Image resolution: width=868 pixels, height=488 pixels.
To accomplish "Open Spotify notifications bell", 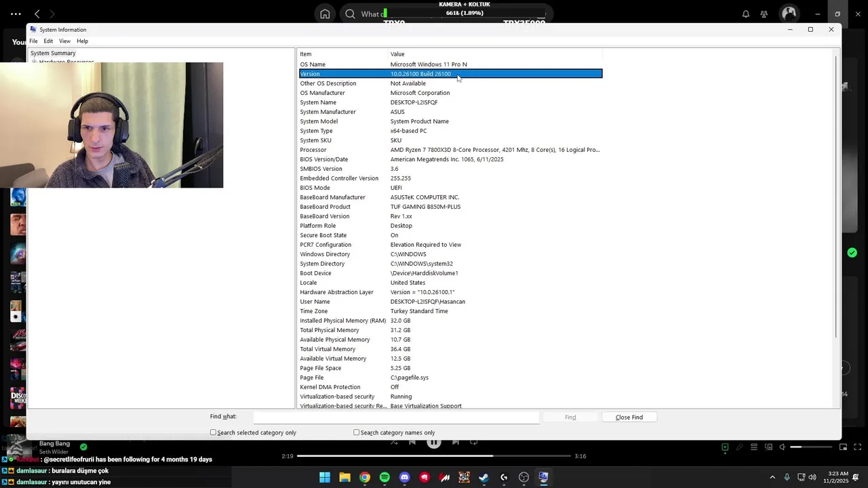I will point(745,14).
